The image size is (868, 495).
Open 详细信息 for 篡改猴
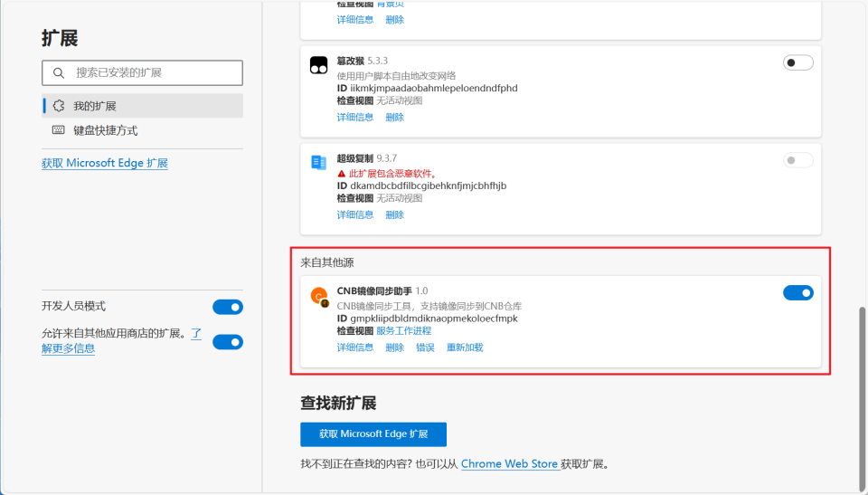click(354, 117)
